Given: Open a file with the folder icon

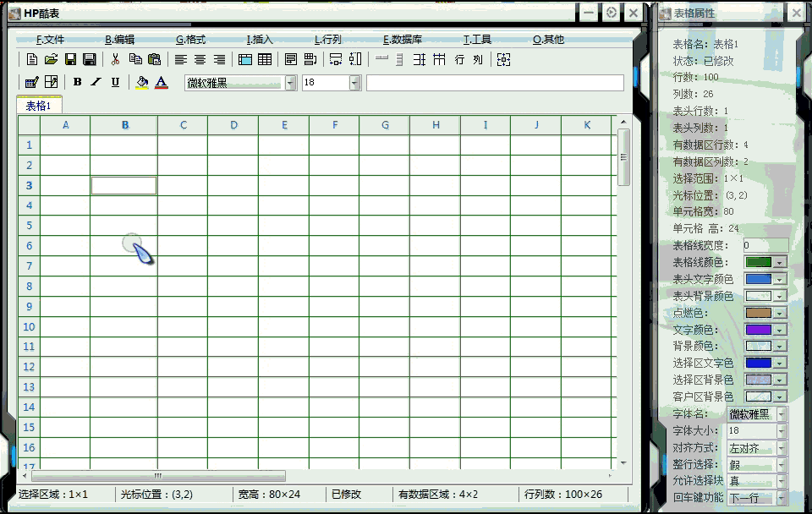Looking at the screenshot, I should point(51,59).
